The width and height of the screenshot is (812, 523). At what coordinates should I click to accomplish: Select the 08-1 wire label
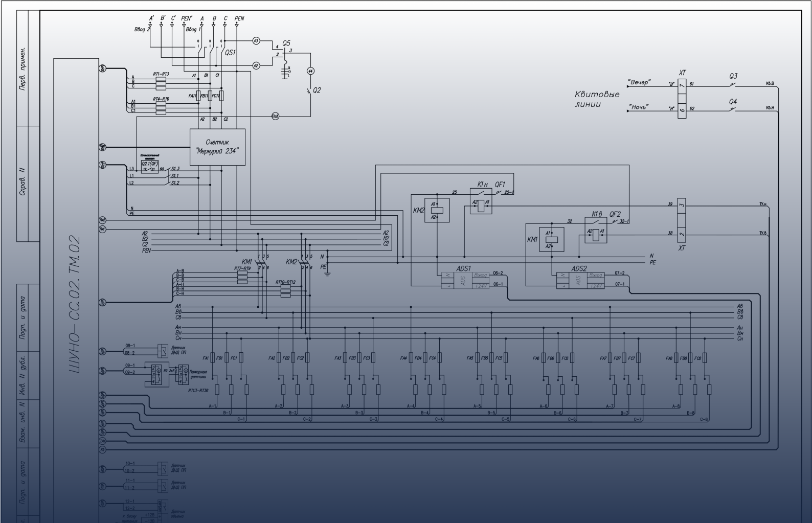coord(130,346)
